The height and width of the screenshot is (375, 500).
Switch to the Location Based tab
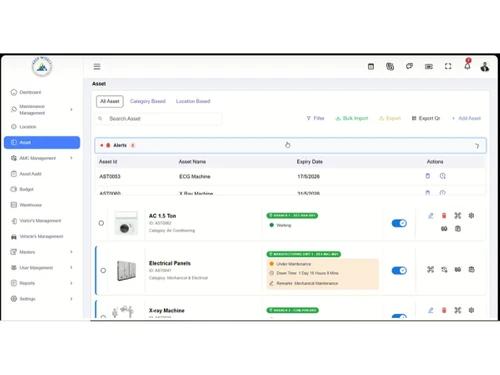193,101
